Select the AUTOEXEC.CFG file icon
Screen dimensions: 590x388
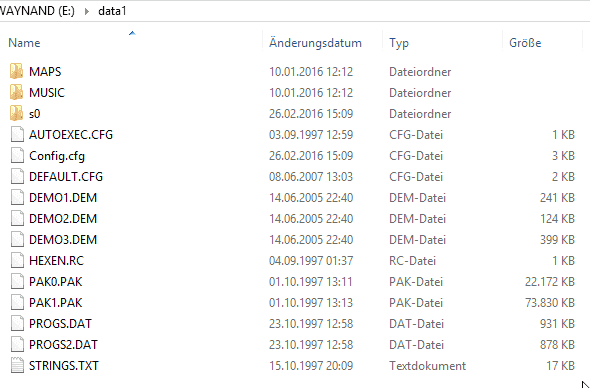point(17,135)
